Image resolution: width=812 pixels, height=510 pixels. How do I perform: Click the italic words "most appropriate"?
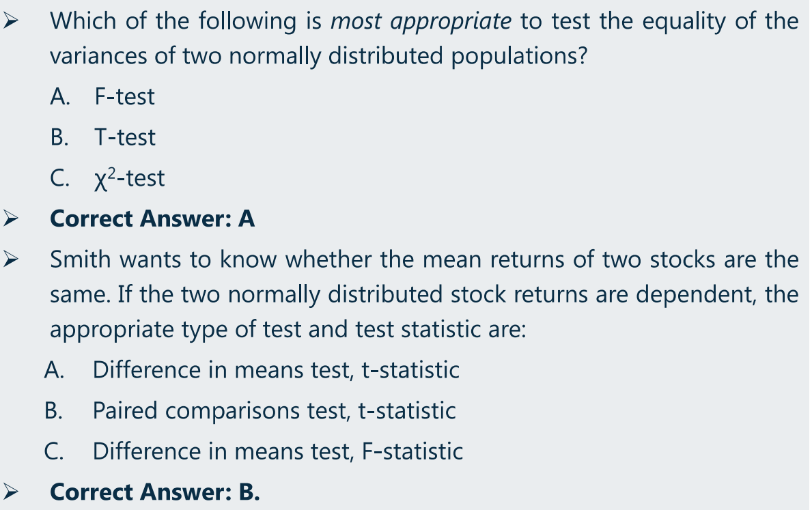point(421,22)
